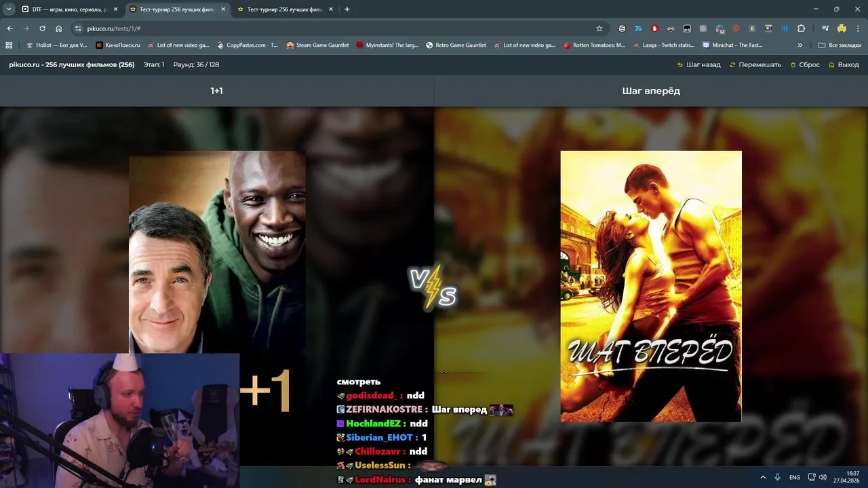Close the DTF tab
Screen dimensions: 868x488
[x=115, y=9]
